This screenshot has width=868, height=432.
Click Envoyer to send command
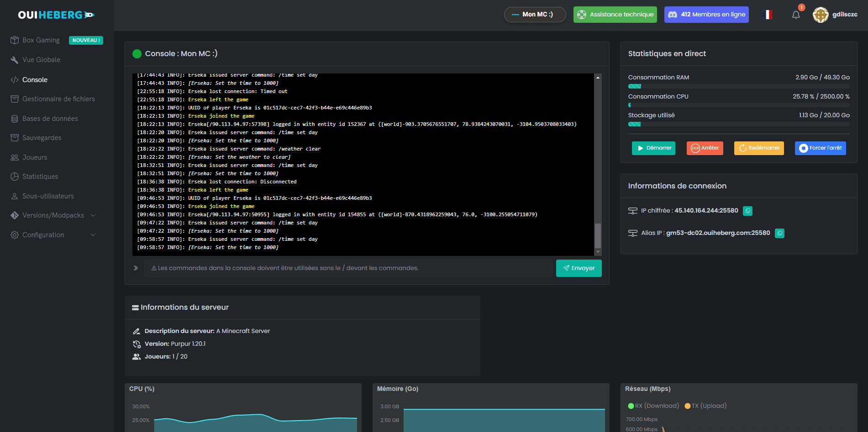click(x=579, y=268)
